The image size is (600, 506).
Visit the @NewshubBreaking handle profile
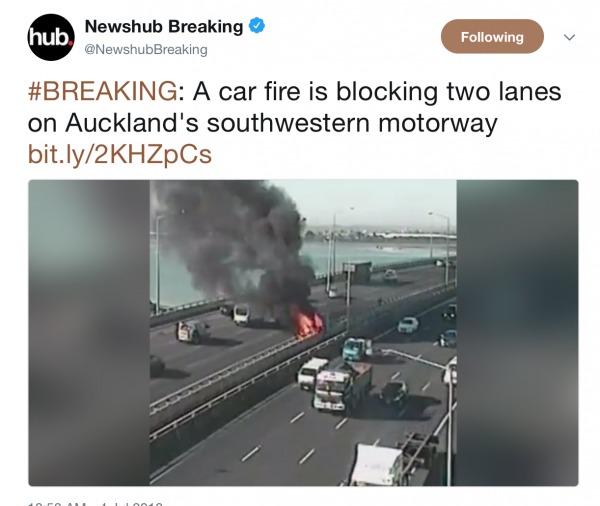[x=146, y=49]
